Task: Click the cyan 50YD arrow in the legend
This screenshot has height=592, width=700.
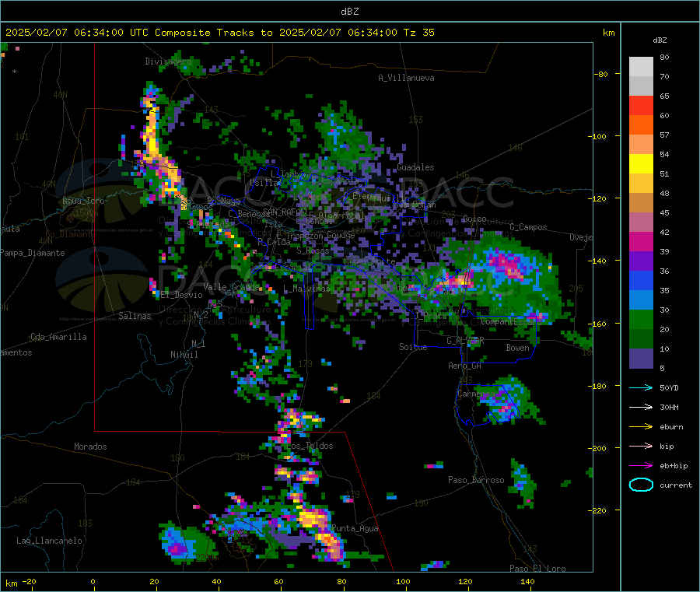Action: click(641, 387)
